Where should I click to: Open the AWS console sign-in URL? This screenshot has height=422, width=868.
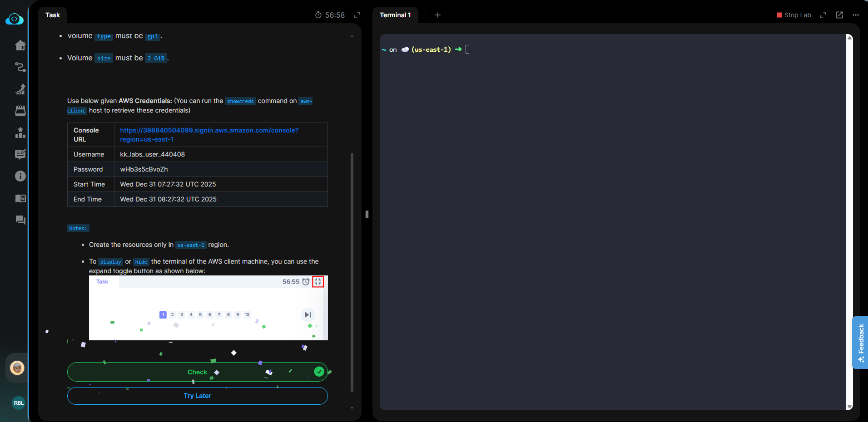tap(209, 135)
